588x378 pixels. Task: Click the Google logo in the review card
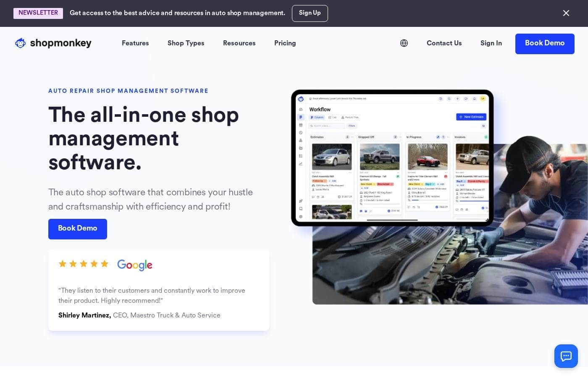135,265
